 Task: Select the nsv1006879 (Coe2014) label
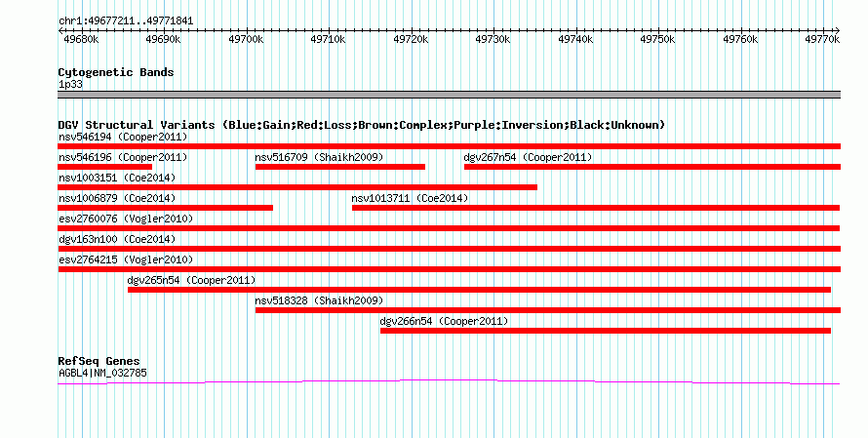coord(117,198)
